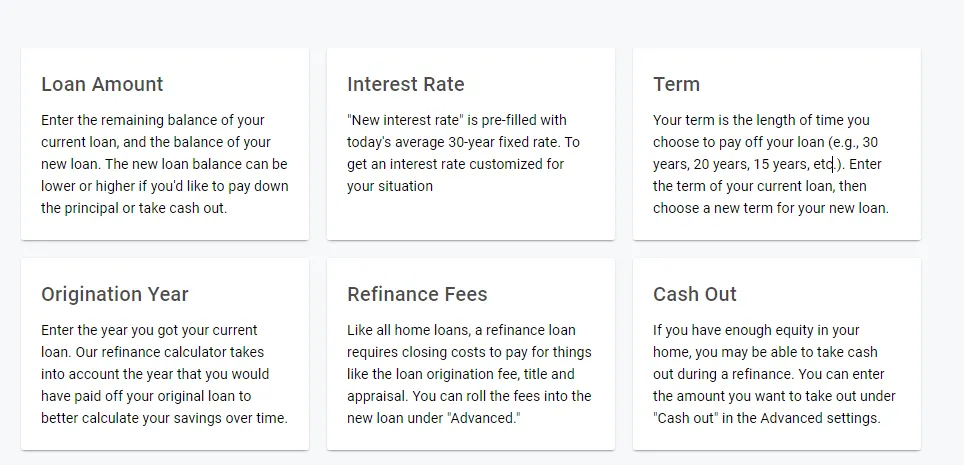Click the Refinance Fees description paragraph
The image size is (964, 465).
coord(469,374)
